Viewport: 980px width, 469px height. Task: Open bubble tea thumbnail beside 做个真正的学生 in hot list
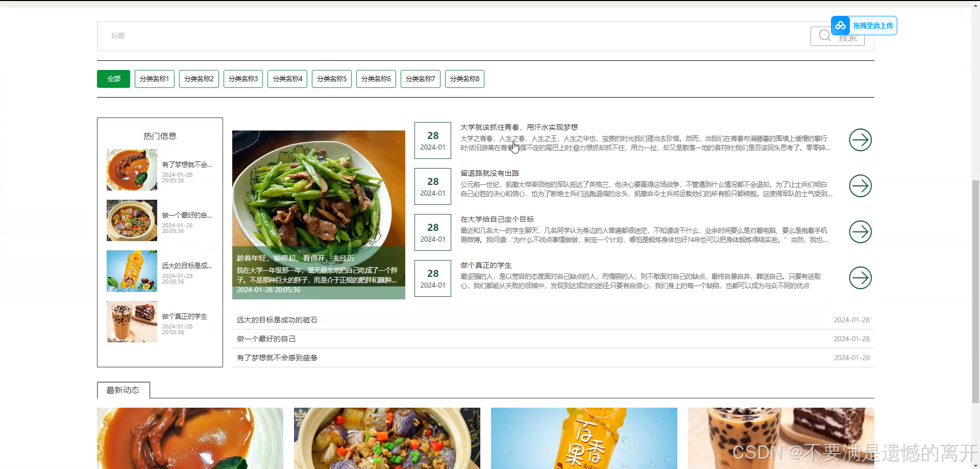pyautogui.click(x=132, y=321)
